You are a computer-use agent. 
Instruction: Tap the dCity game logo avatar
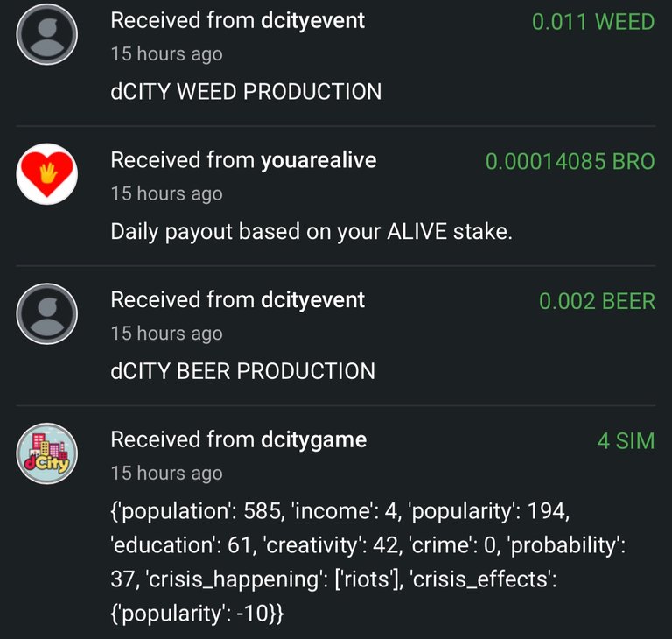(x=46, y=453)
